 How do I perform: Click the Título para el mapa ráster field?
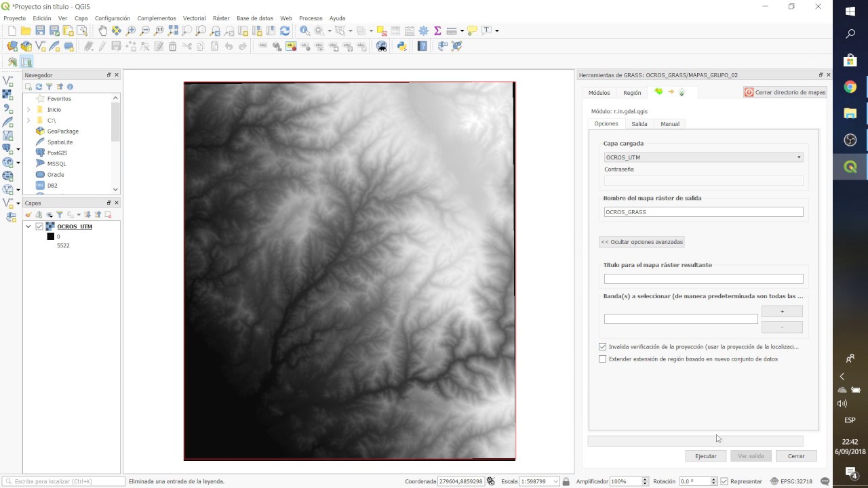(x=703, y=279)
